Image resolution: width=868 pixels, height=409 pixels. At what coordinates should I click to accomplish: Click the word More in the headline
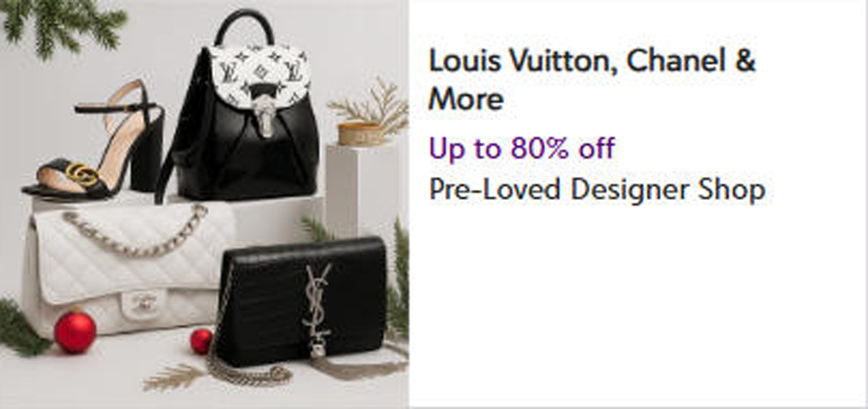[466, 99]
